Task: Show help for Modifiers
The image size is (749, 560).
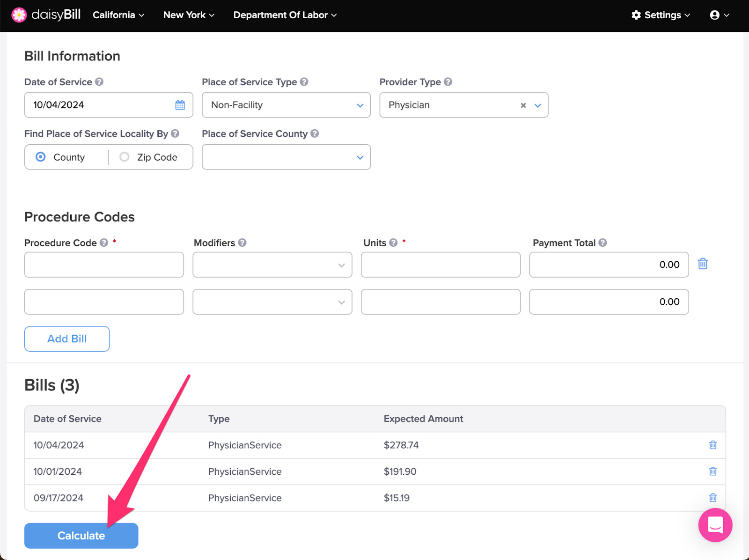Action: coord(242,243)
